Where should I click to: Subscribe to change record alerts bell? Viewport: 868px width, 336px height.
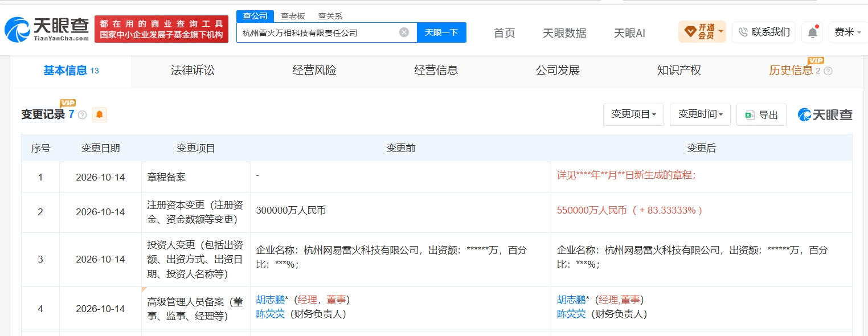[100, 114]
